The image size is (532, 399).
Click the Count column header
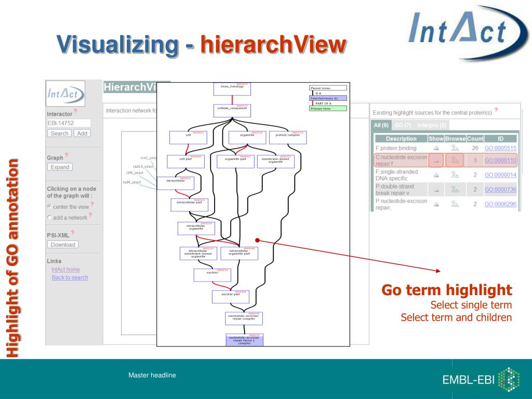(x=475, y=138)
